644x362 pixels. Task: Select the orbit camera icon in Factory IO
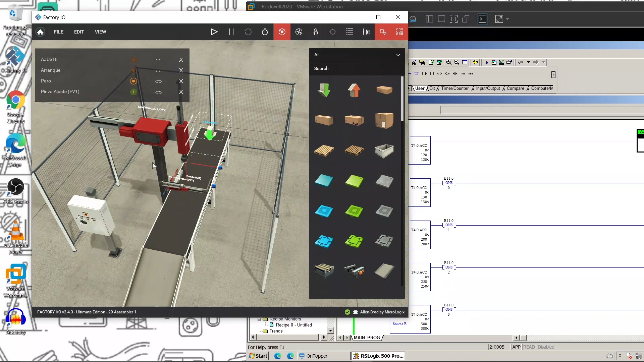(x=282, y=32)
